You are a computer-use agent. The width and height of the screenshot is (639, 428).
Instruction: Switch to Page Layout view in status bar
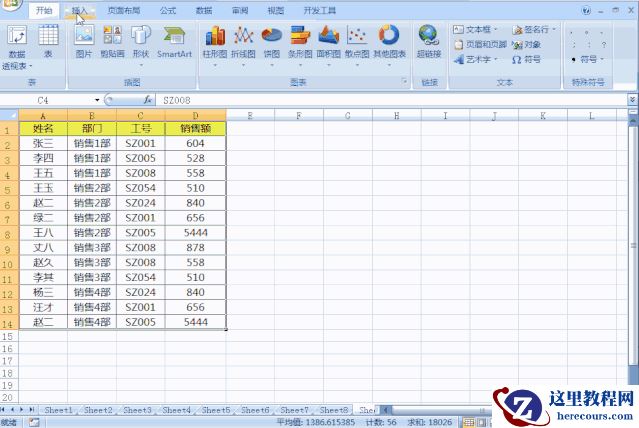pyautogui.click(x=481, y=422)
